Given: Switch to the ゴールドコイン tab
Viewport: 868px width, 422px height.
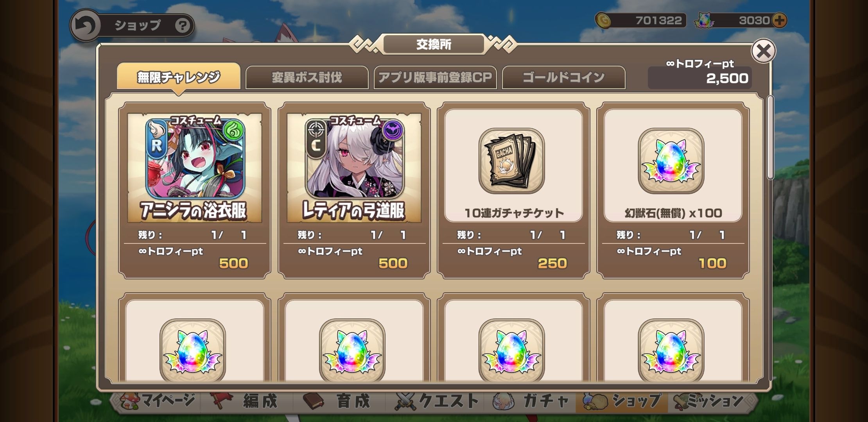Looking at the screenshot, I should click(x=563, y=77).
